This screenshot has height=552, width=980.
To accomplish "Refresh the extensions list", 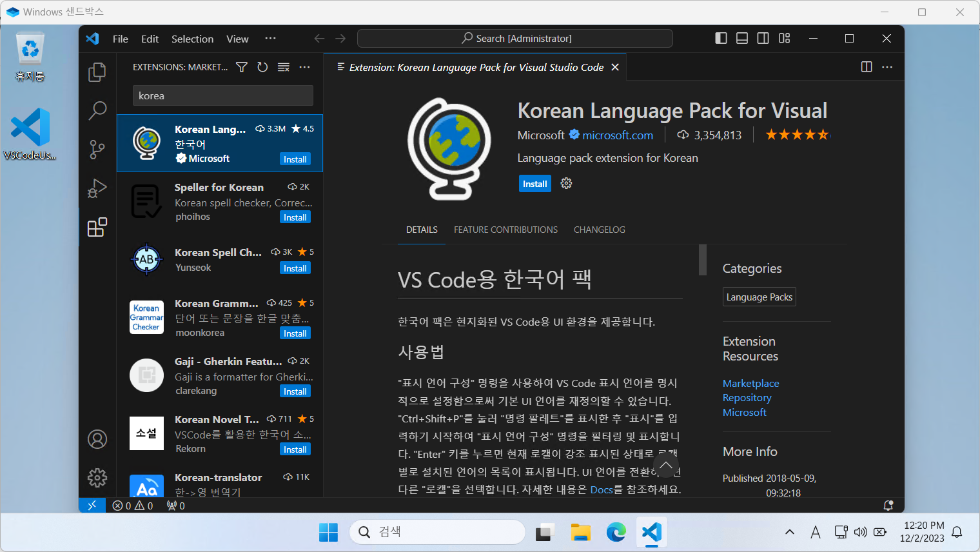I will click(262, 67).
